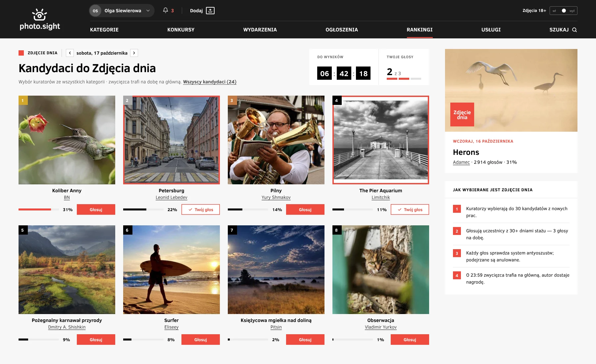
Task: Vote for Pożegnalny karnawał przyrody
Action: point(96,340)
